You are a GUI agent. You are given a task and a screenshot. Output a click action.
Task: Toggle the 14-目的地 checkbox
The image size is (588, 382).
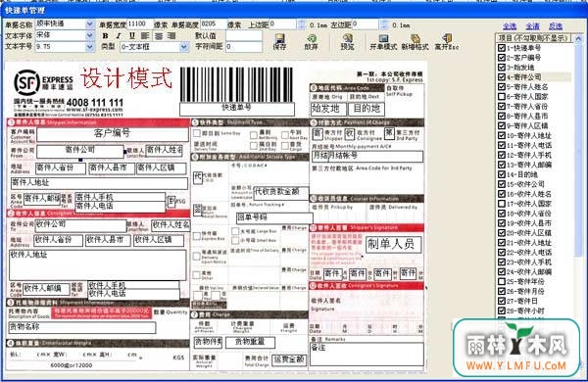(502, 174)
